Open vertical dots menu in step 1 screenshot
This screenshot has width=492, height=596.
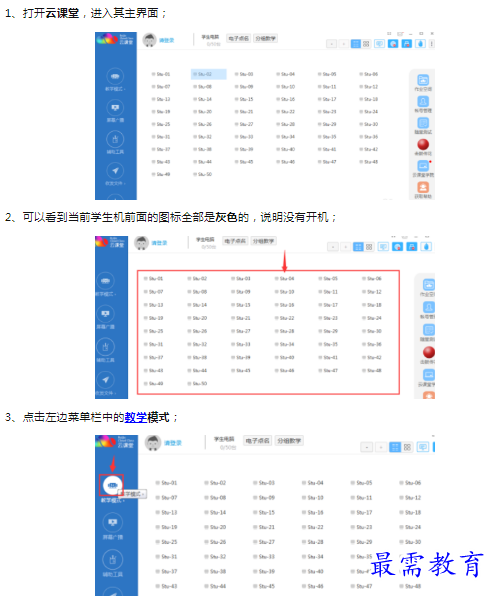(x=432, y=44)
